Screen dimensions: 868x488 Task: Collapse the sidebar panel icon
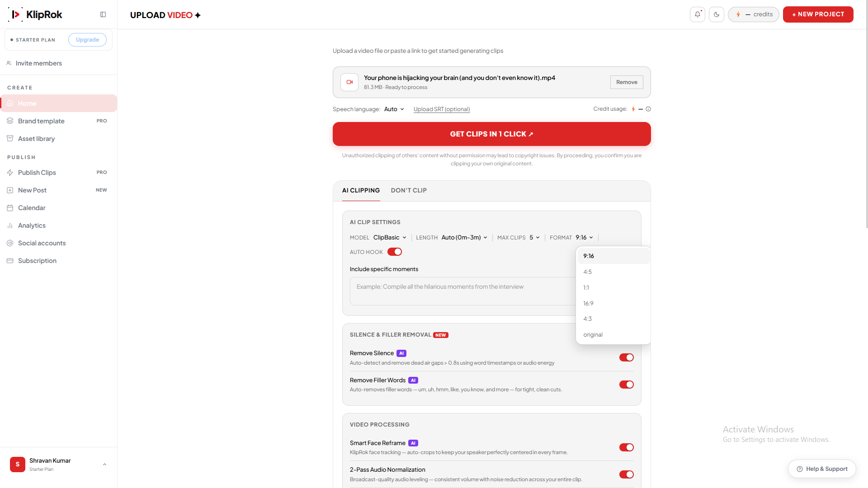pos(103,14)
